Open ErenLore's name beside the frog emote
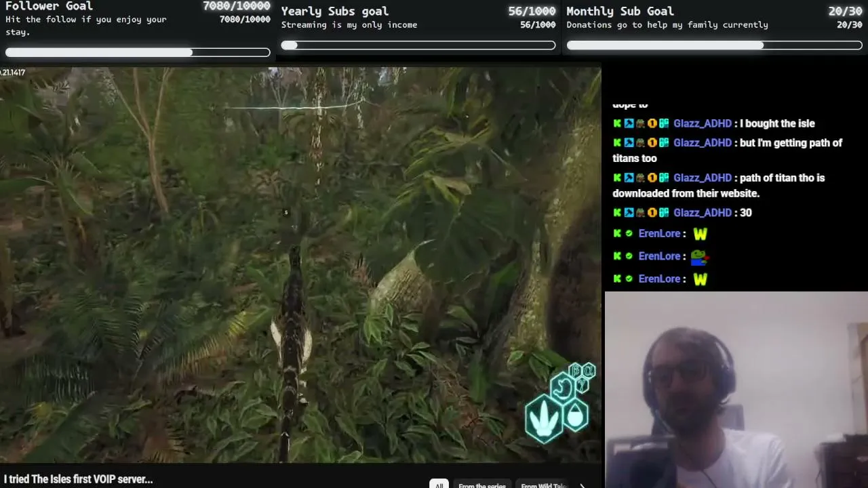868x488 pixels. [x=659, y=256]
